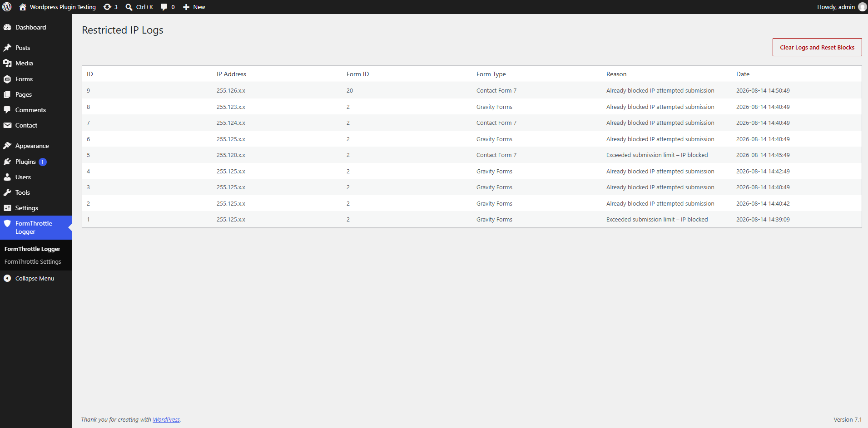Click Contact Form 7 in row ID 7

(x=496, y=123)
